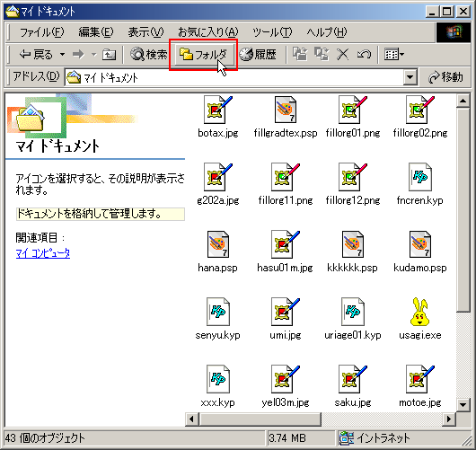The width and height of the screenshot is (476, 450).
Task: Click the Move To folder icon
Action: 300,54
